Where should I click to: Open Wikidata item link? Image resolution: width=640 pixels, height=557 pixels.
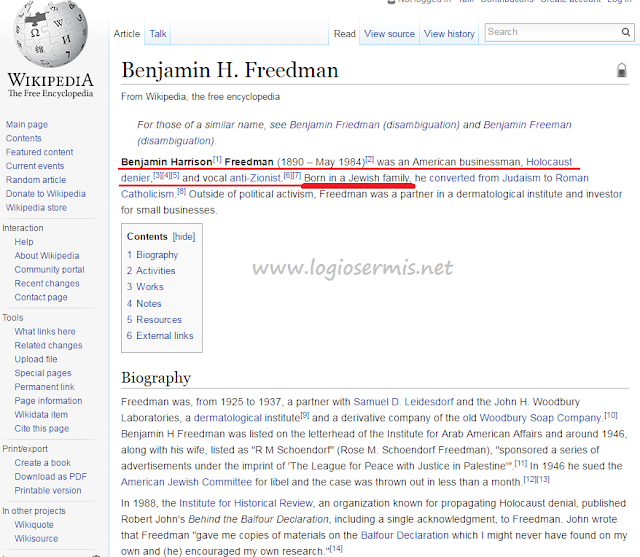pos(41,415)
